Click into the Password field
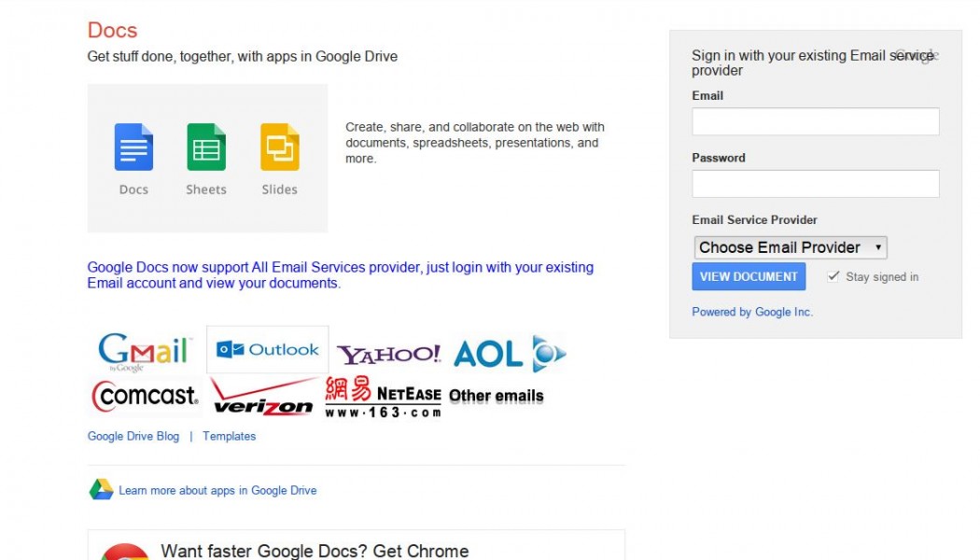The width and height of the screenshot is (980, 560). 815,184
